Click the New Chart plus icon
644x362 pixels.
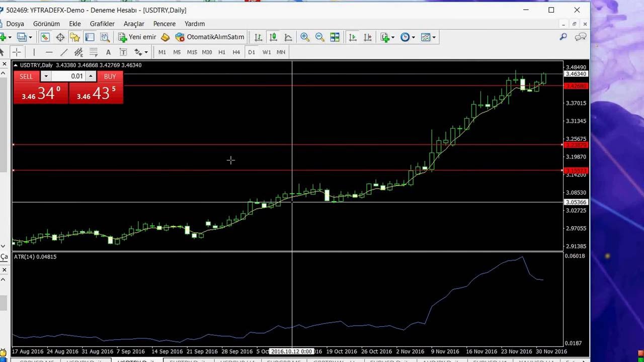click(x=4, y=37)
